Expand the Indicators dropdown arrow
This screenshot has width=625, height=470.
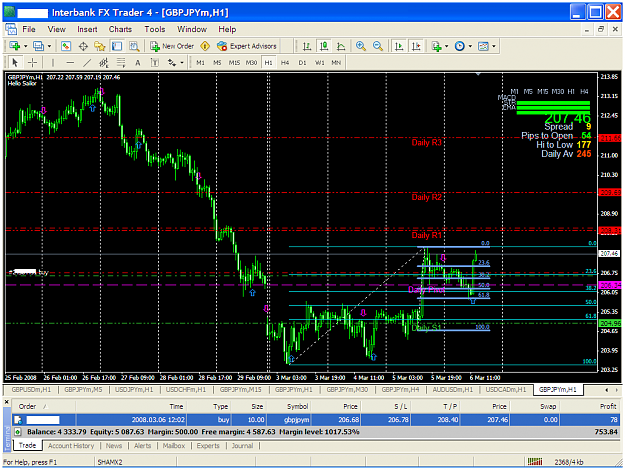[446, 46]
